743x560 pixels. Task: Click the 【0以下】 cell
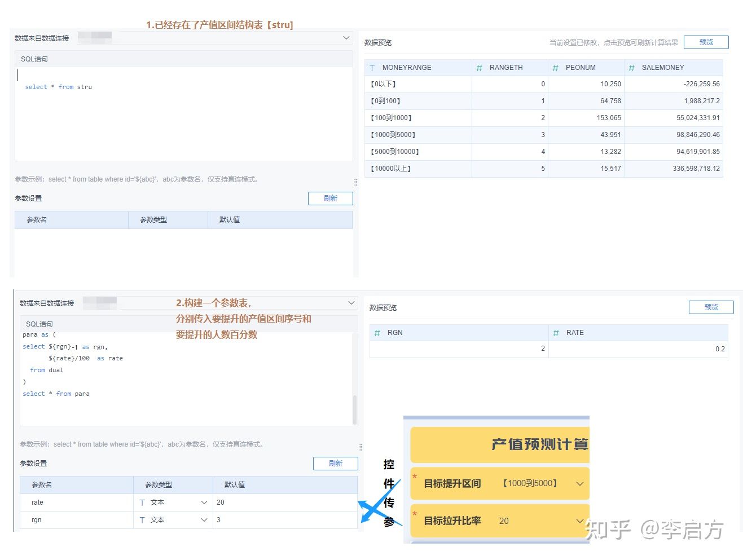(418, 84)
